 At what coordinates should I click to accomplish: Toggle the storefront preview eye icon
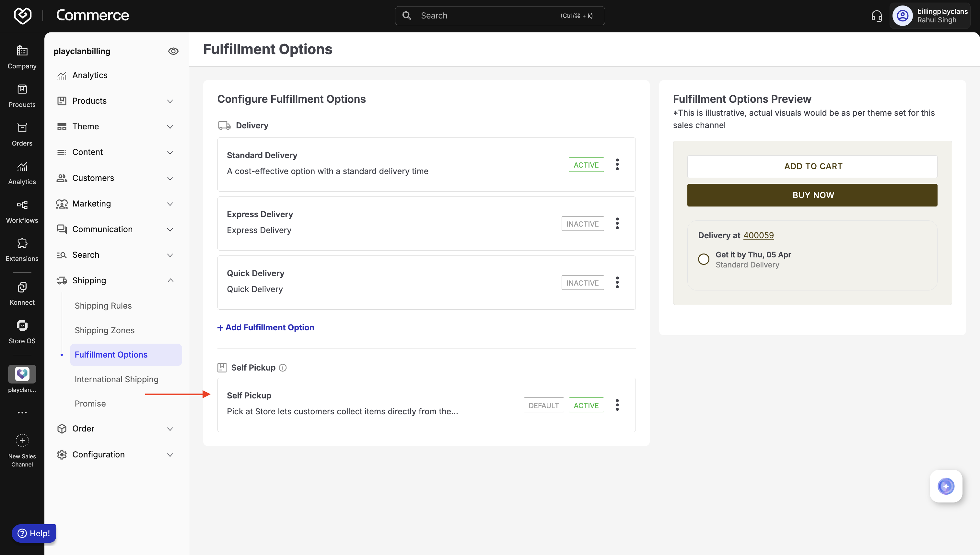point(173,51)
